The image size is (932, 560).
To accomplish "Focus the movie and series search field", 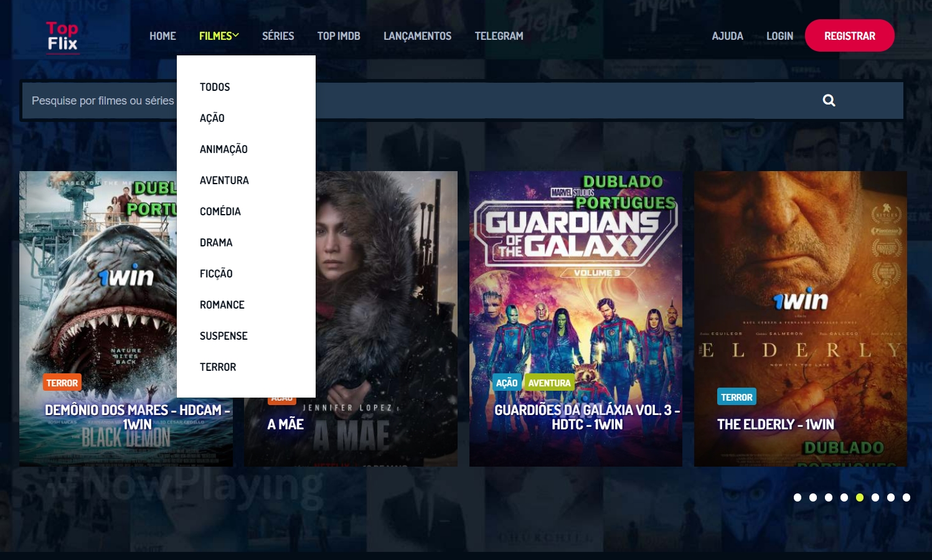I will coord(463,100).
